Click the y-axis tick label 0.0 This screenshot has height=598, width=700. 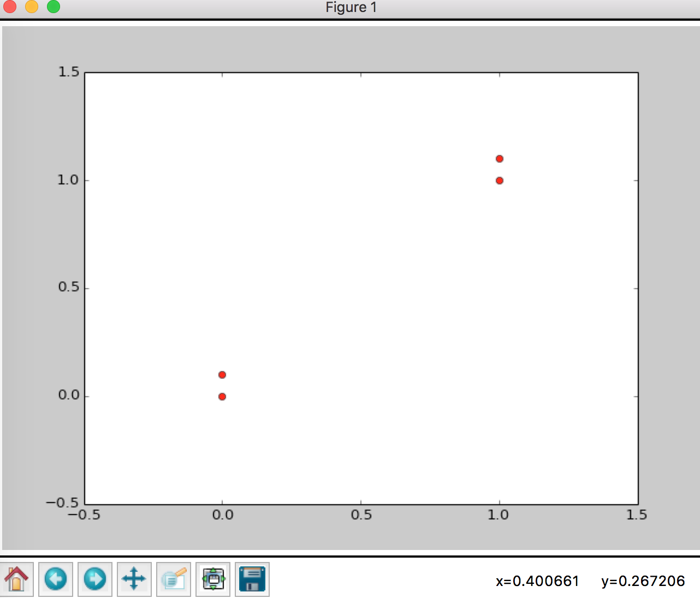pos(69,395)
